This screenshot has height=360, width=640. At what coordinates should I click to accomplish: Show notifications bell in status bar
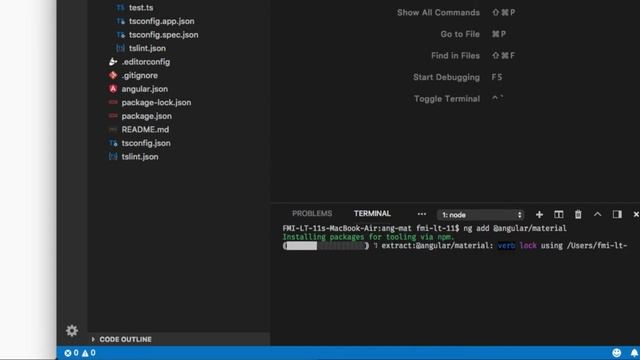pyautogui.click(x=634, y=353)
